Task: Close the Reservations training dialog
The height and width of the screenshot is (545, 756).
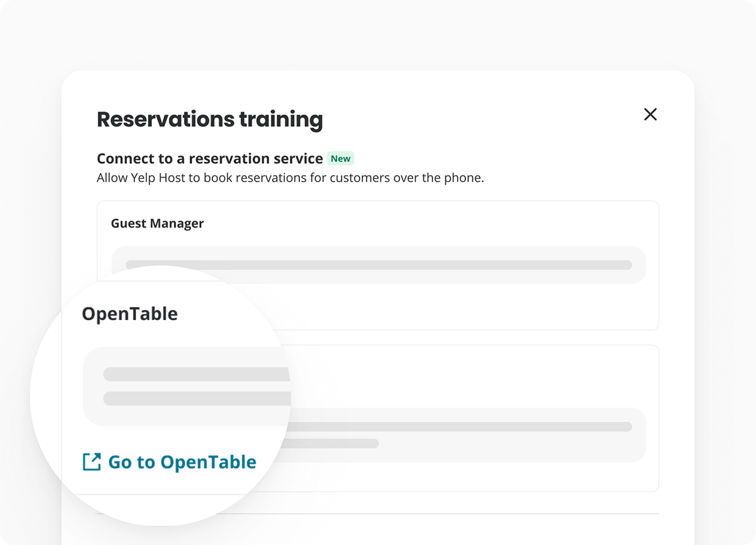Action: pos(650,114)
